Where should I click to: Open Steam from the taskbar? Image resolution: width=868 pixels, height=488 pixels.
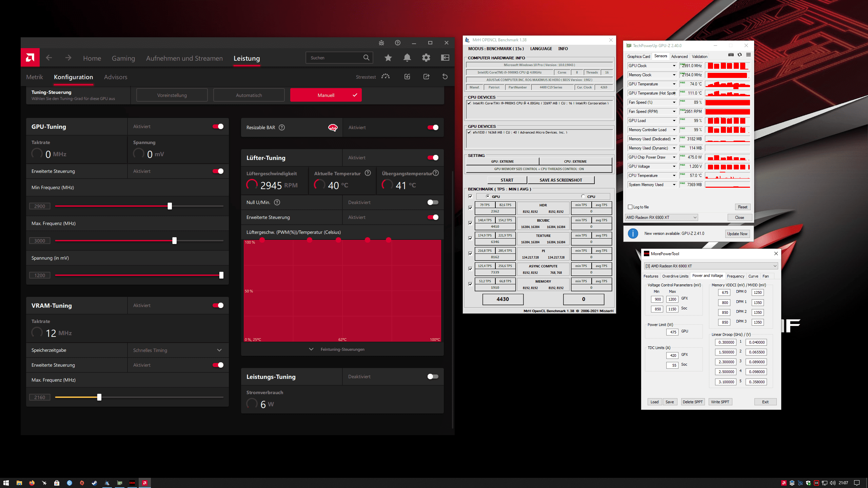click(x=95, y=483)
